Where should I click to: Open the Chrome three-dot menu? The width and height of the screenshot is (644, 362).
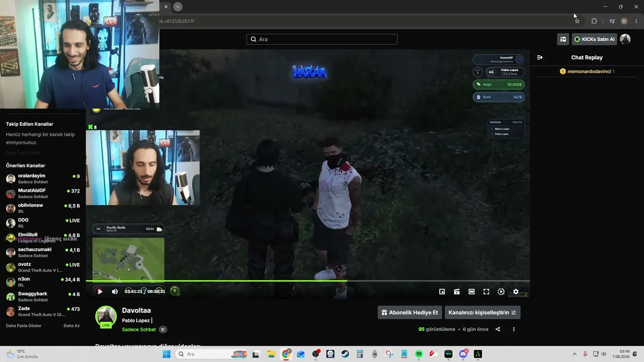tap(636, 21)
